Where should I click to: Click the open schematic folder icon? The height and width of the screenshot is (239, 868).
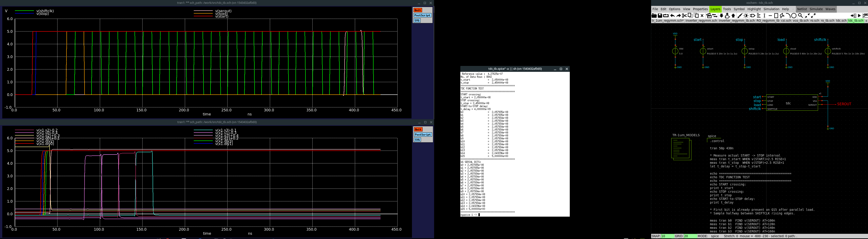[654, 16]
